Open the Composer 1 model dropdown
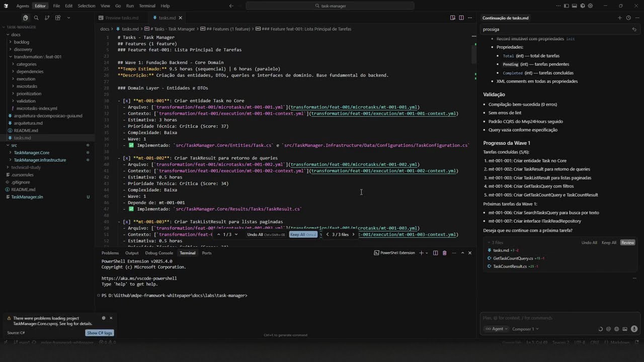 point(525,329)
